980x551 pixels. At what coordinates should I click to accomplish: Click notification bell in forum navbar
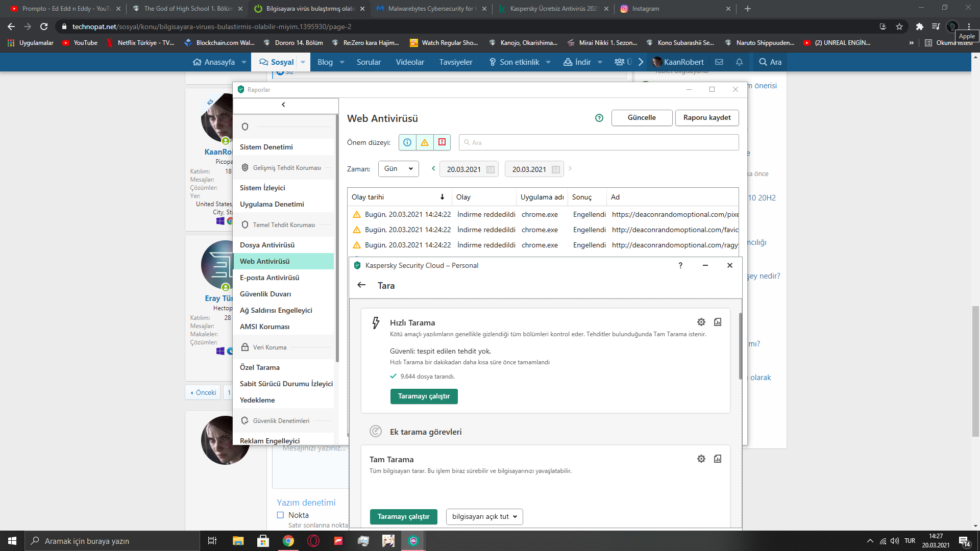click(739, 62)
